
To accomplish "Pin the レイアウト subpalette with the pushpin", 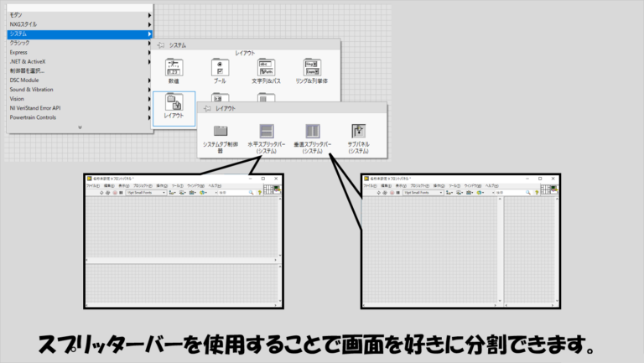I will [x=205, y=108].
